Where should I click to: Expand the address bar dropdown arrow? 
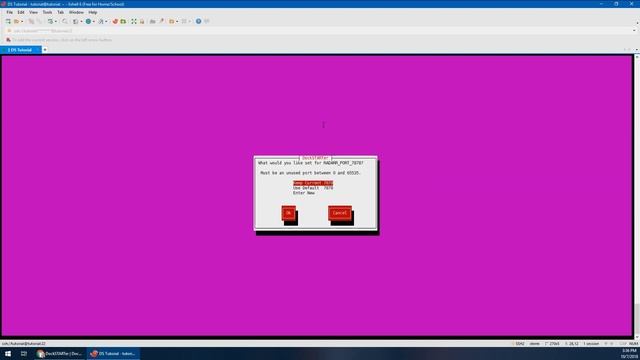pos(635,31)
